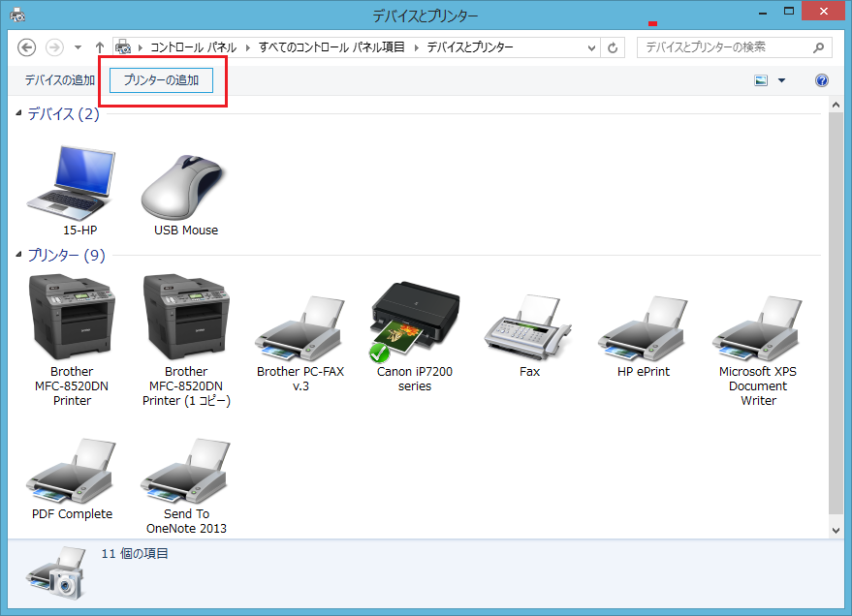Select the HP ePrint printer icon

644,328
